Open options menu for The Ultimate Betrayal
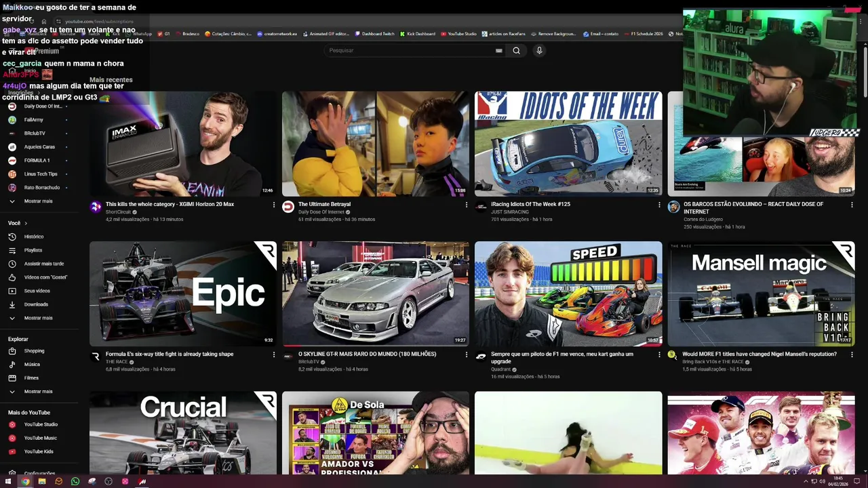The image size is (868, 488). coord(467,205)
